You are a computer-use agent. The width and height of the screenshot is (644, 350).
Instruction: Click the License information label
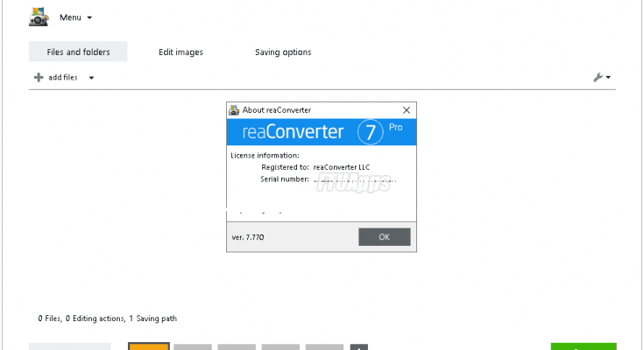[x=265, y=156]
